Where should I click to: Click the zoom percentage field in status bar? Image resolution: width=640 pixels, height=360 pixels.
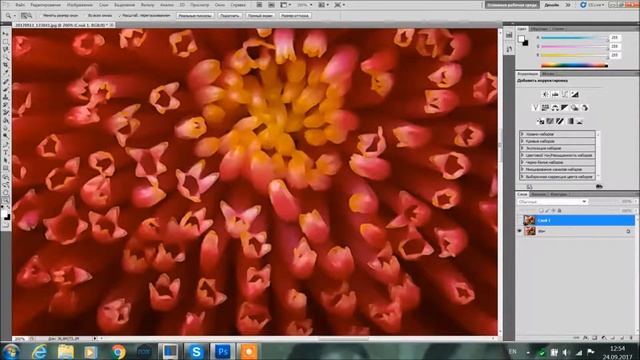(x=20, y=339)
